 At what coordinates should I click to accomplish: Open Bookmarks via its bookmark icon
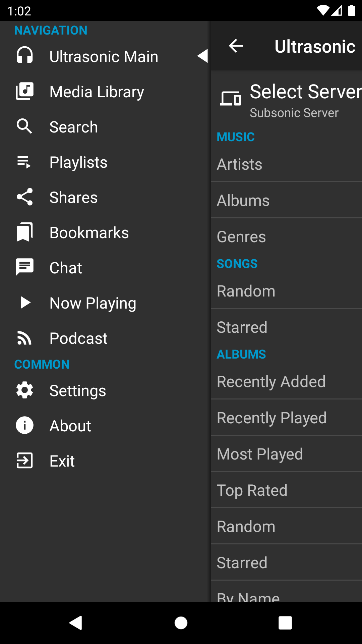[x=24, y=232]
